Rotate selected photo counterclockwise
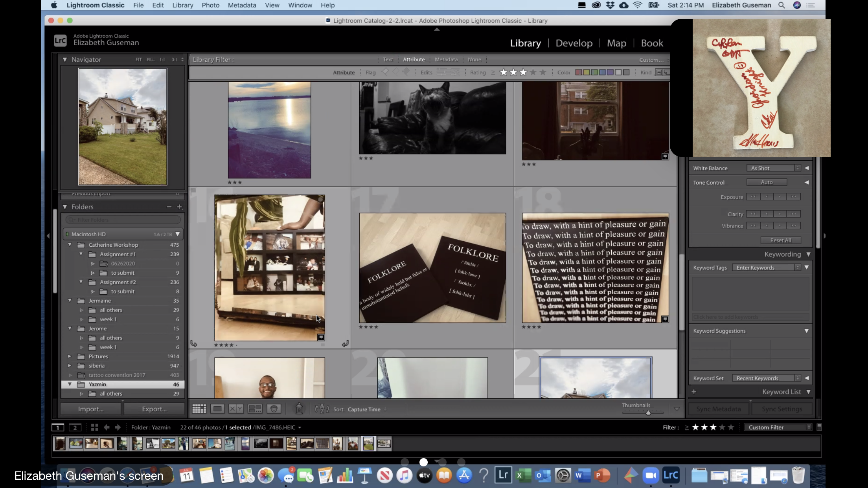 (x=194, y=344)
